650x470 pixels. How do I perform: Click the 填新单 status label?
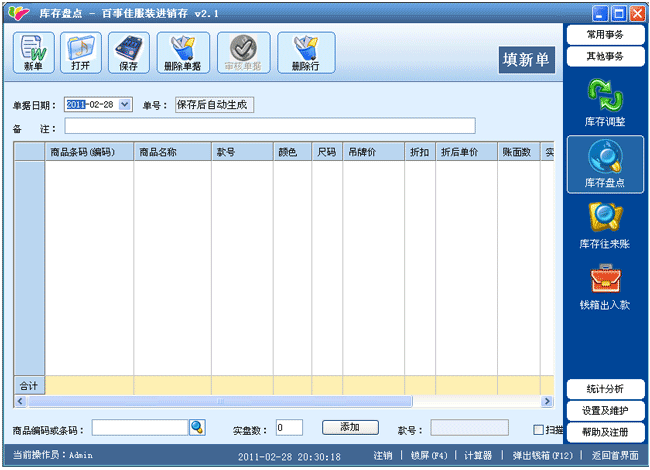point(526,60)
